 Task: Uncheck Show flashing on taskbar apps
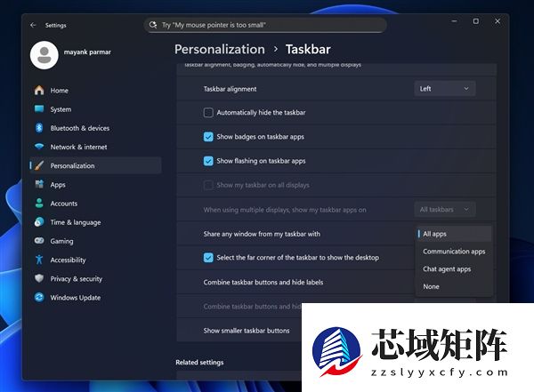[x=208, y=161]
